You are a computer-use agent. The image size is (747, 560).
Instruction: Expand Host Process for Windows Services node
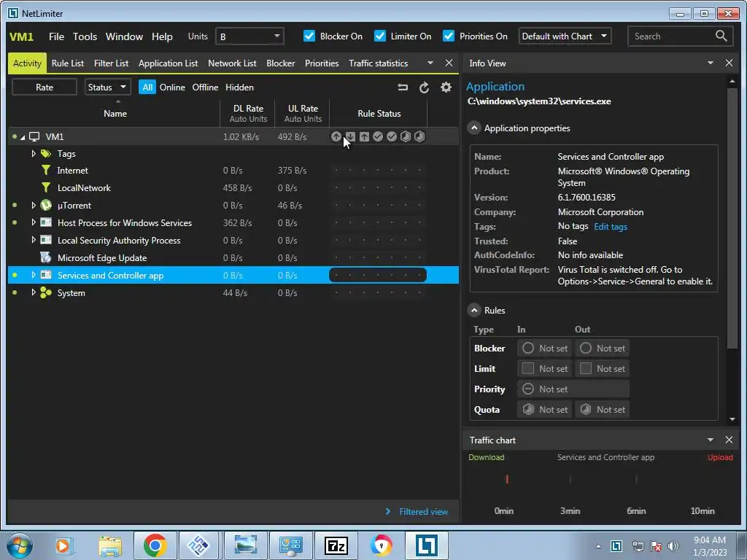[x=34, y=222]
